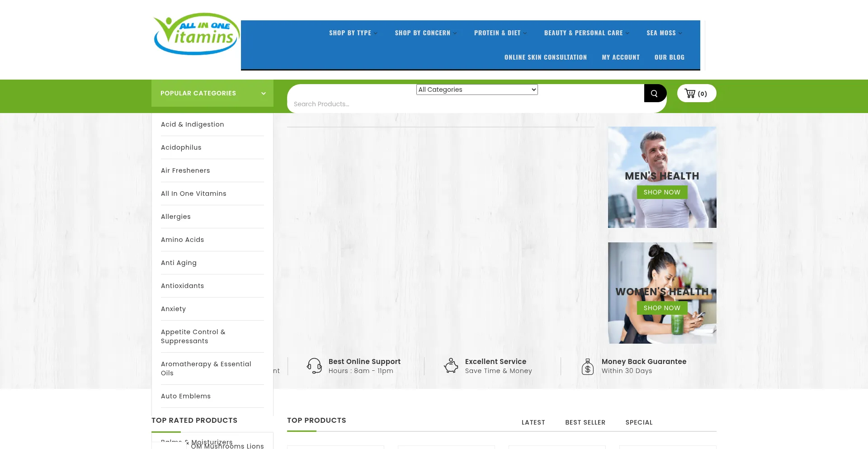Image resolution: width=868 pixels, height=449 pixels.
Task: Click the search magnifier icon
Action: (x=655, y=93)
